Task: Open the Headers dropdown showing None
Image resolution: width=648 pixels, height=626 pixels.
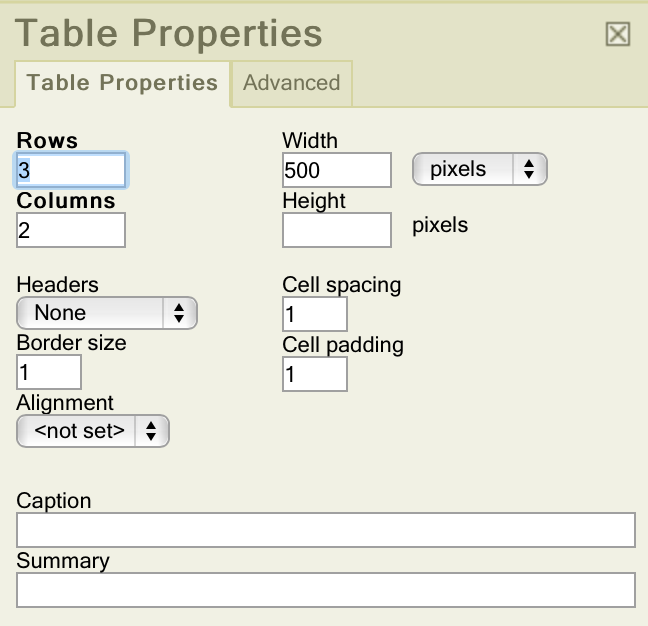Action: pos(107,313)
